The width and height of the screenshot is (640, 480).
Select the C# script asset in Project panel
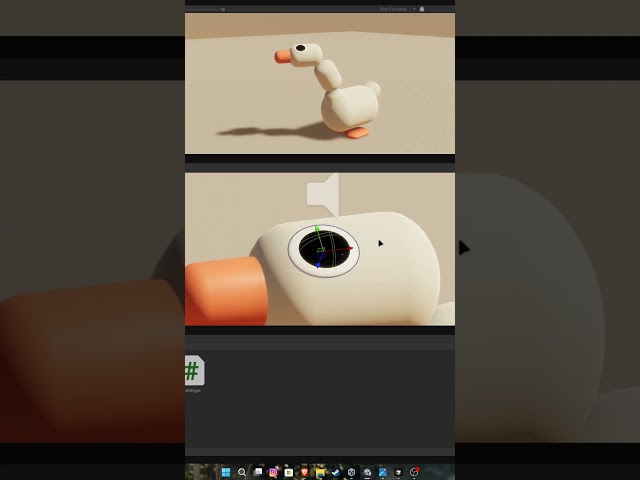pos(194,371)
